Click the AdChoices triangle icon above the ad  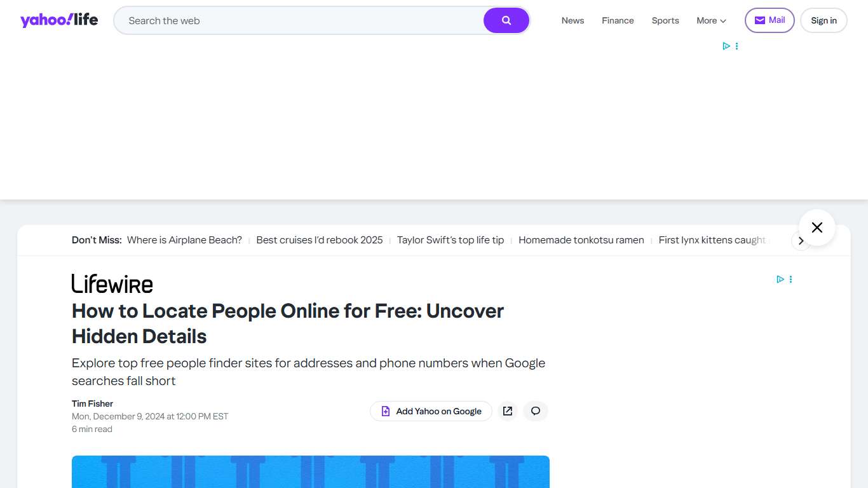point(726,46)
